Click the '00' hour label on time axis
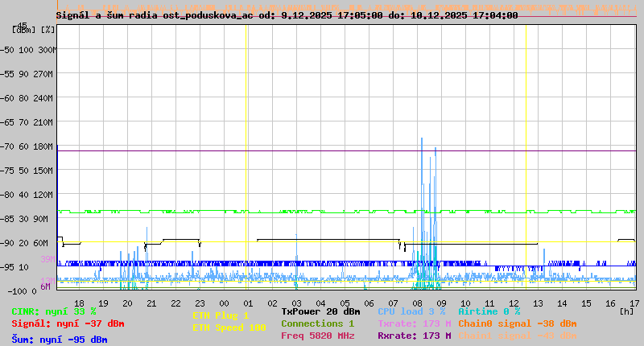Viewport: 644px width, 346px height. [224, 303]
